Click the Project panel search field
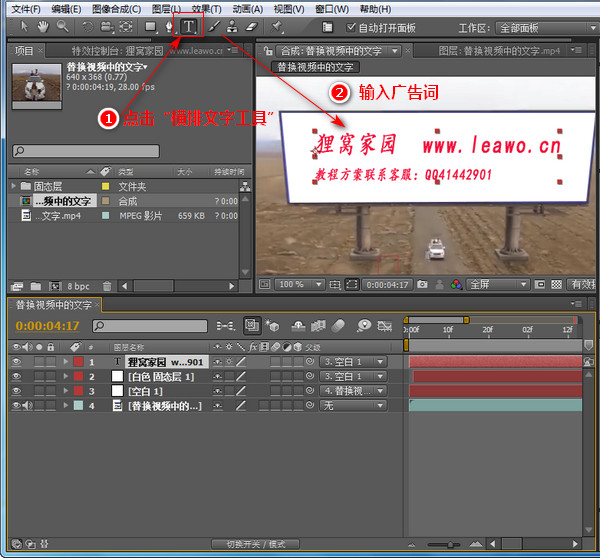 pos(86,151)
